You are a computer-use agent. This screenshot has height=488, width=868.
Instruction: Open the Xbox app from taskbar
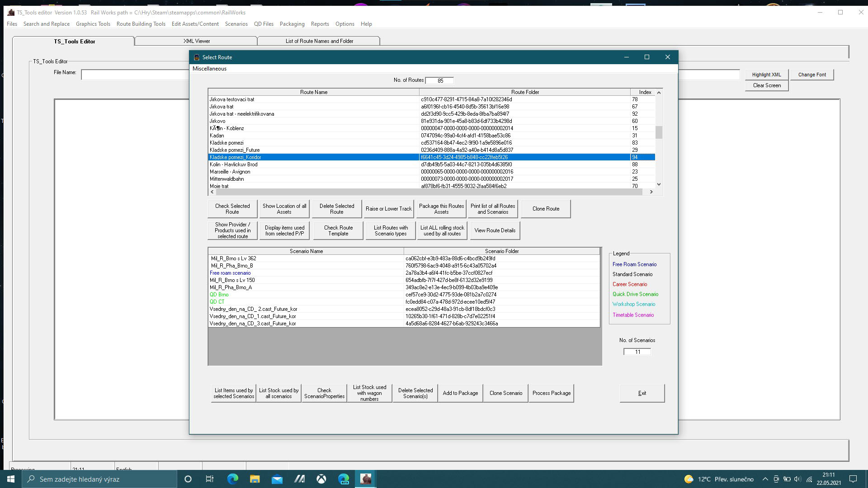tap(321, 479)
